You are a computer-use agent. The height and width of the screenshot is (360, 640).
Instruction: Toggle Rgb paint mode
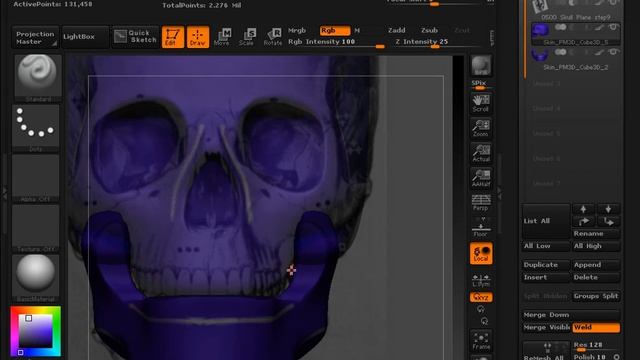tap(335, 31)
